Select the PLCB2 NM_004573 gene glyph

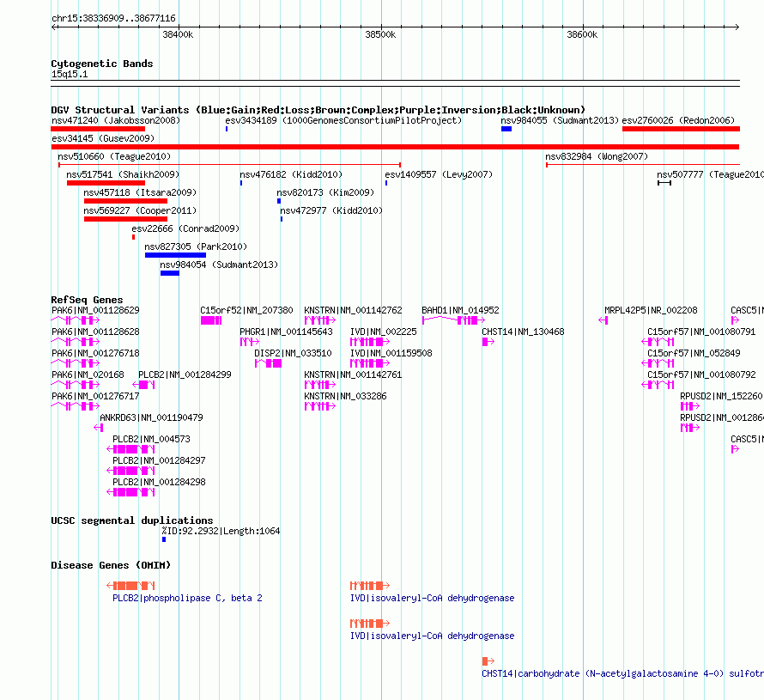point(130,449)
